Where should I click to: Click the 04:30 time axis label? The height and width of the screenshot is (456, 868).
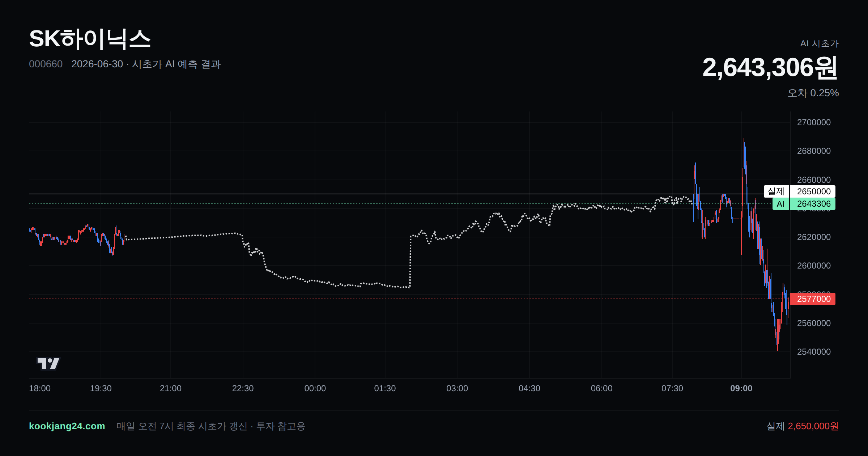pos(529,388)
